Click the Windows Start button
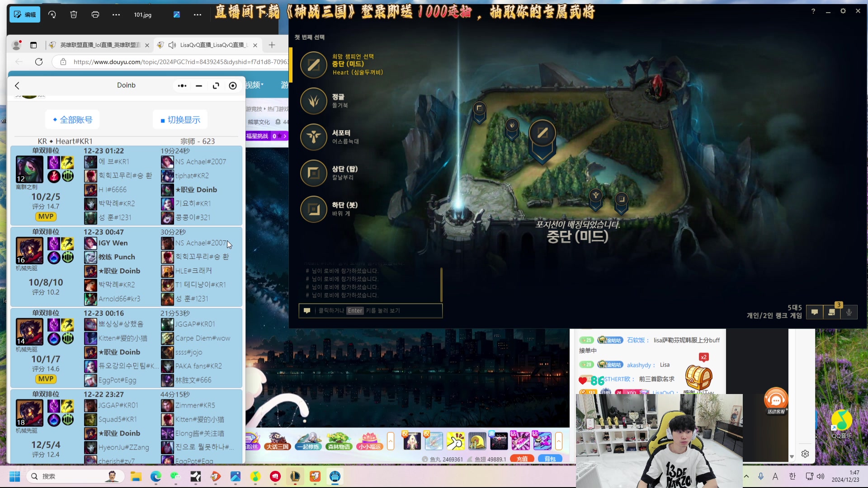This screenshot has height=488, width=868. coord(14,476)
